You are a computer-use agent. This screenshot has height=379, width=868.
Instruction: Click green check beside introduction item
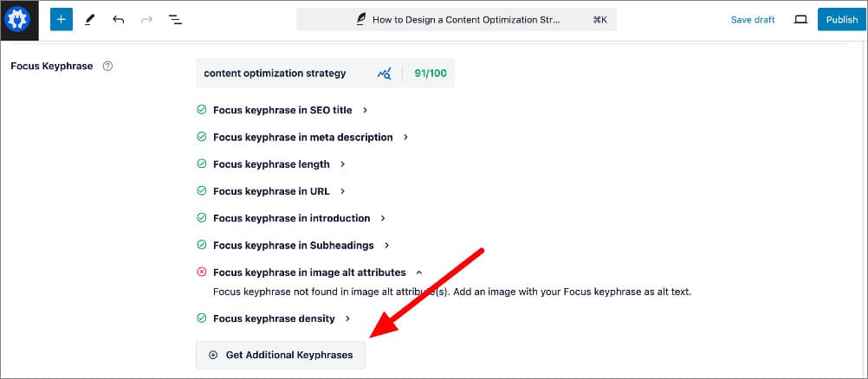tap(202, 218)
